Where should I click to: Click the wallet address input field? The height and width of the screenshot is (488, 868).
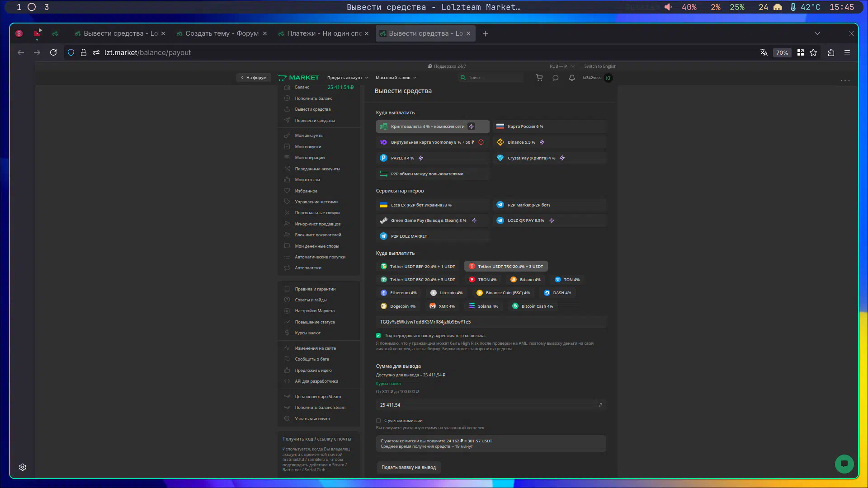pyautogui.click(x=491, y=322)
